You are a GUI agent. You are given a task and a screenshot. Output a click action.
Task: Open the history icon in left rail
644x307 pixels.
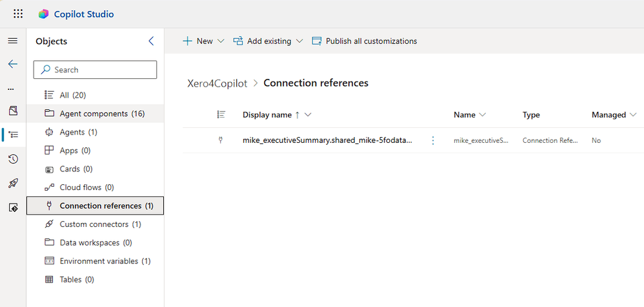point(13,159)
